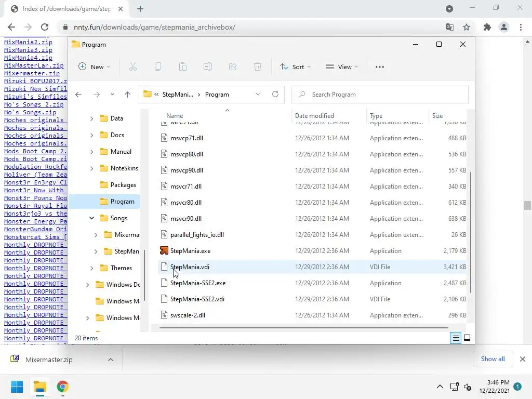The height and width of the screenshot is (399, 532).
Task: Open the Windows Start menu
Action: pos(17,387)
